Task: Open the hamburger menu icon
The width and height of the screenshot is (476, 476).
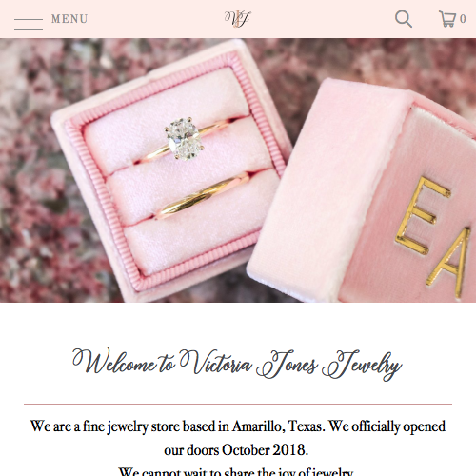Action: [29, 19]
